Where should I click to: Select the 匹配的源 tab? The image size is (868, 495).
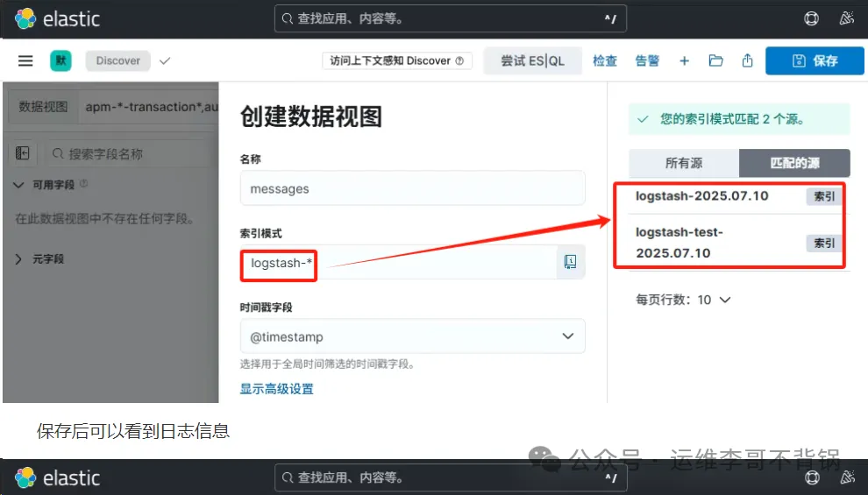794,163
